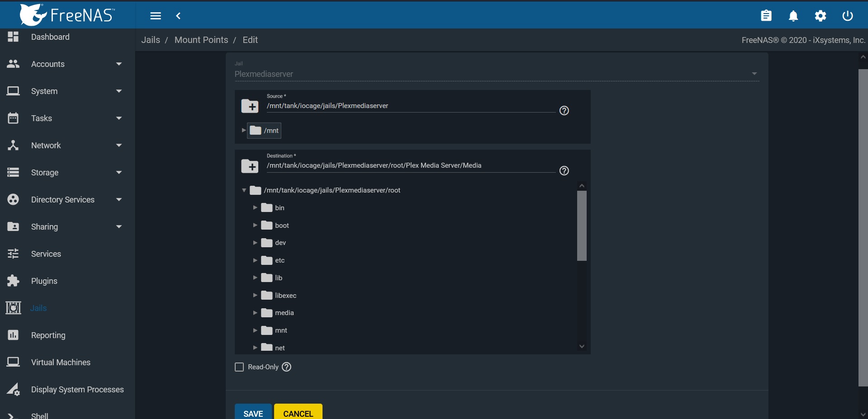This screenshot has height=419, width=868.
Task: Open the task manager clipboard icon
Action: [766, 16]
